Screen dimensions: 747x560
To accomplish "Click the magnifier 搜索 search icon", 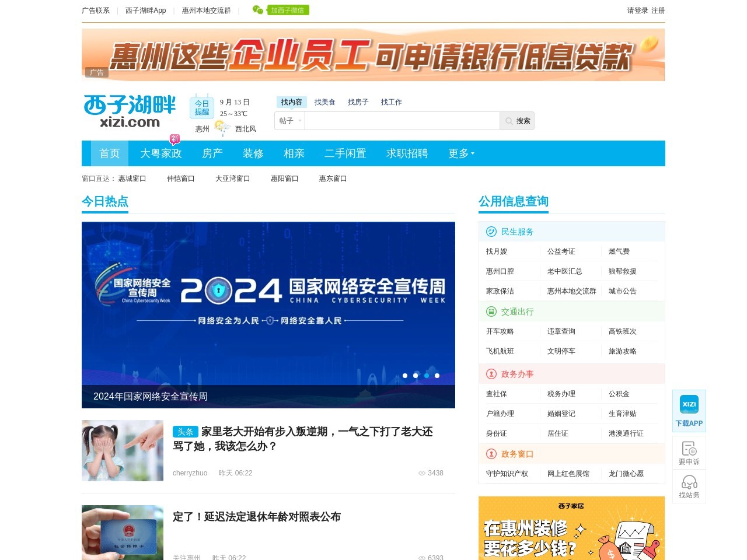I will (508, 121).
